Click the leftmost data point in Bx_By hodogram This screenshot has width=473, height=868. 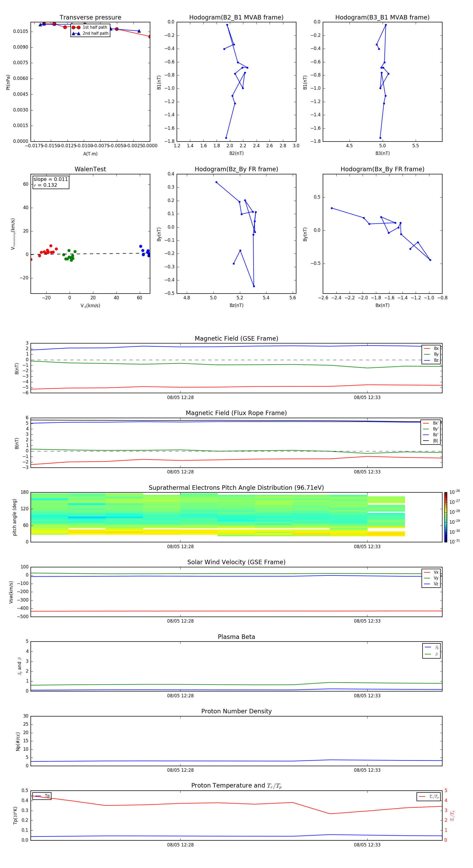click(x=332, y=208)
